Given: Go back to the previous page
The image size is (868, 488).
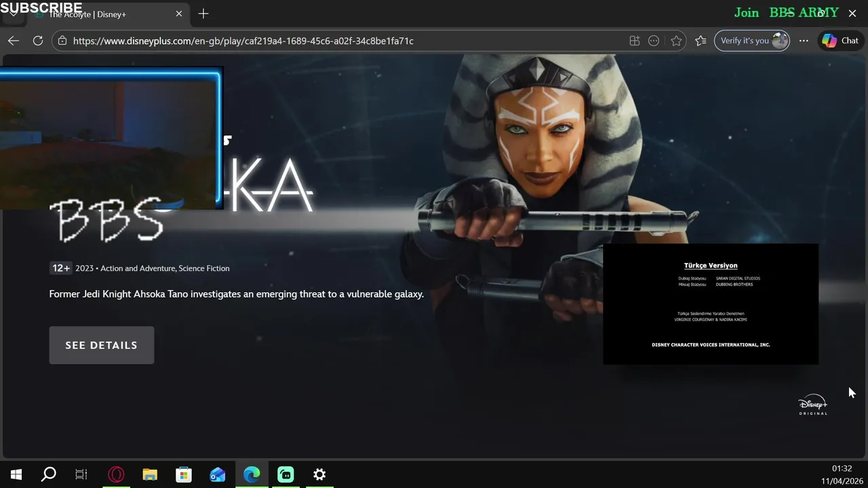Looking at the screenshot, I should coord(14,41).
